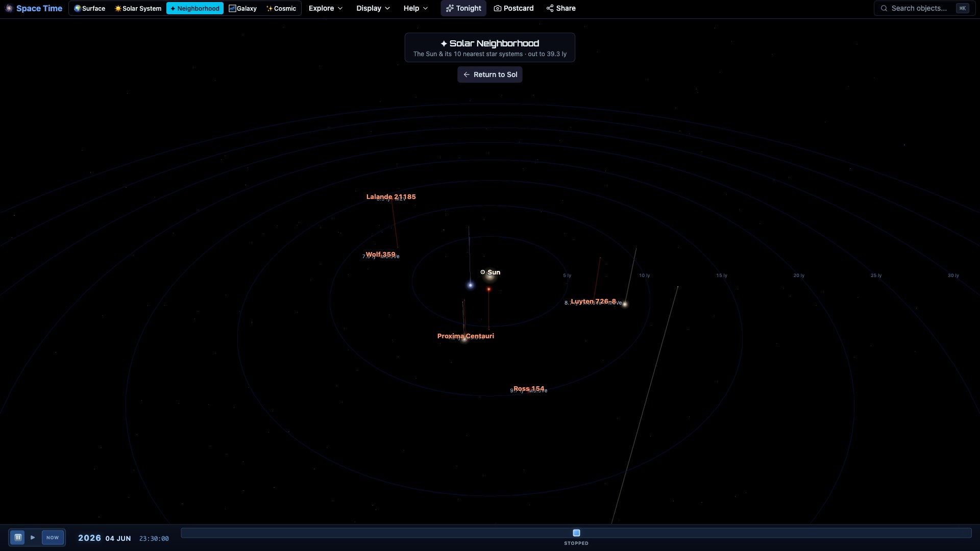Image resolution: width=980 pixels, height=551 pixels.
Task: Click the play button in time controls
Action: pyautogui.click(x=33, y=537)
